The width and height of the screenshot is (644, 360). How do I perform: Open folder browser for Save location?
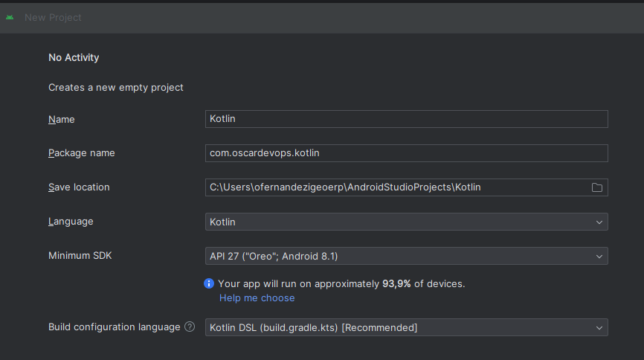coord(596,187)
